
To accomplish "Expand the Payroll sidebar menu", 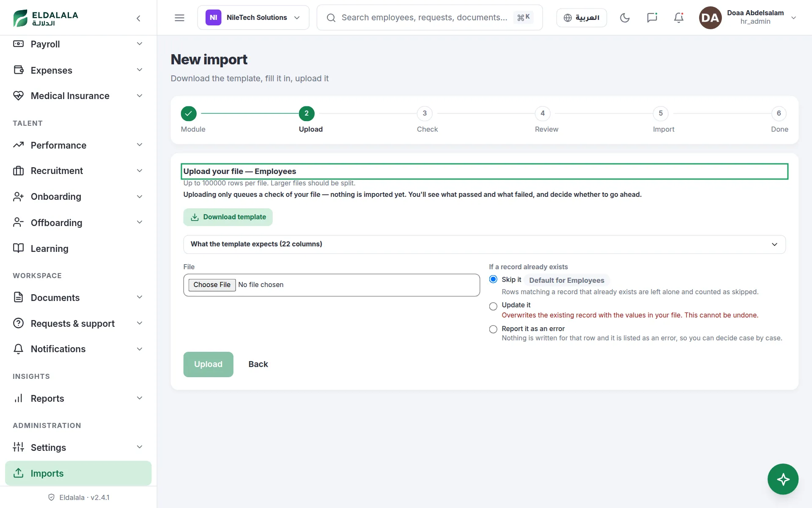I will [78, 44].
